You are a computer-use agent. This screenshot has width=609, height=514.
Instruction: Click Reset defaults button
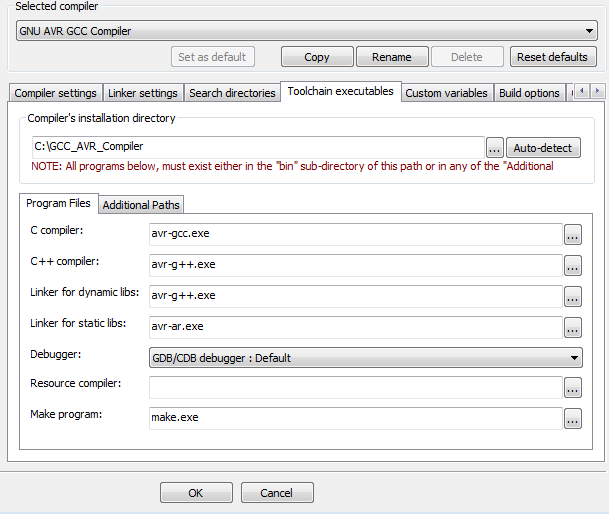(x=553, y=57)
